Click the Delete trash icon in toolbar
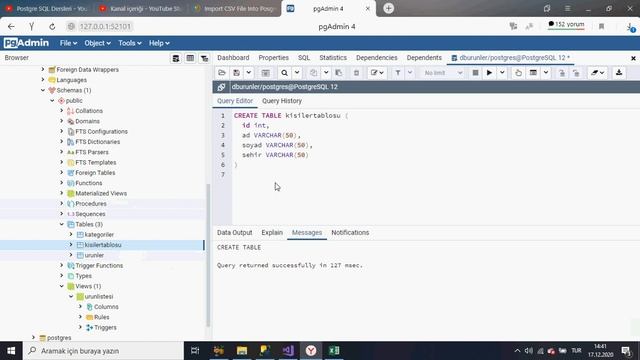640x360 pixels. click(356, 73)
